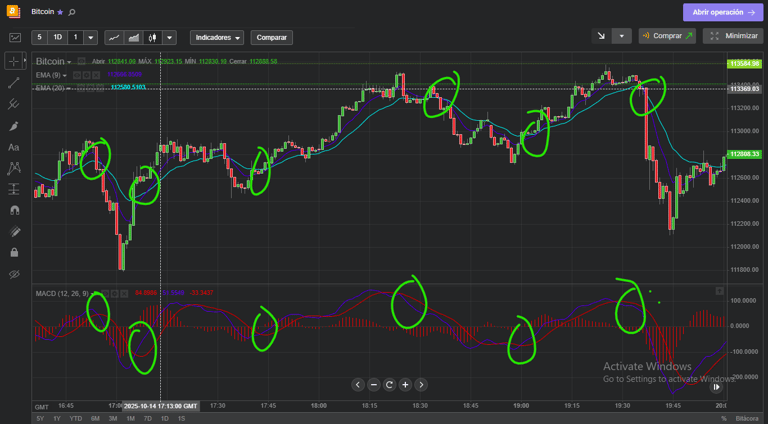
Task: Select the trend line drawing tool
Action: 14,83
